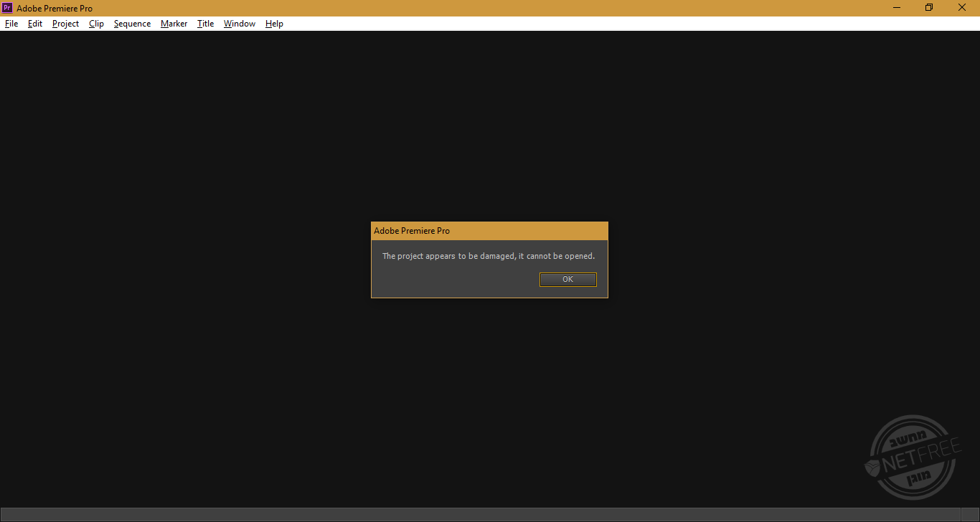Open the Help menu
The image size is (980, 522).
pos(274,24)
